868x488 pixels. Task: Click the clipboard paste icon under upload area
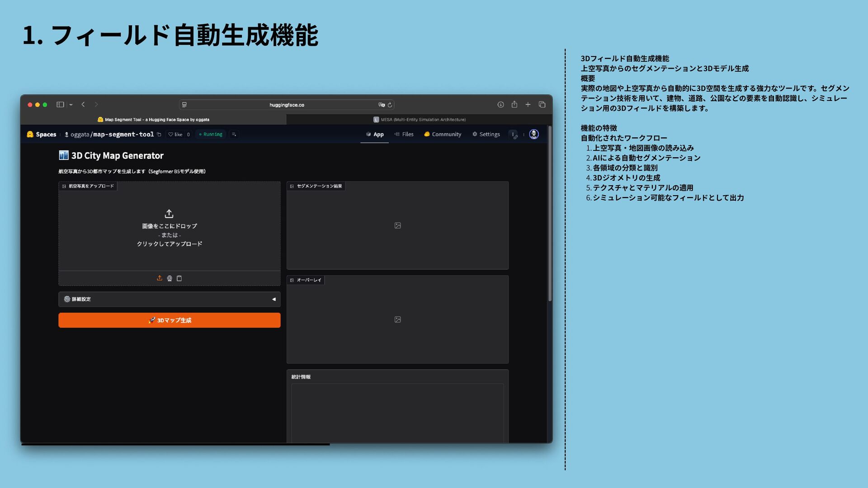(x=179, y=278)
